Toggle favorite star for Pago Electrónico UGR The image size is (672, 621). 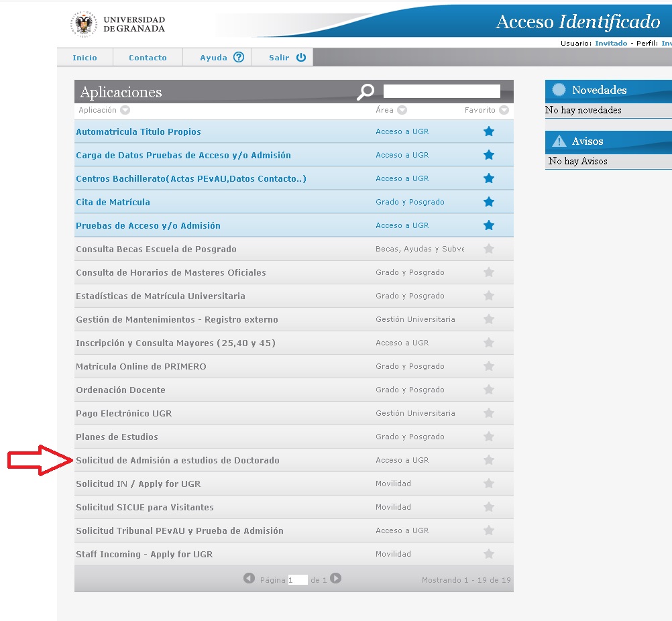pos(489,413)
